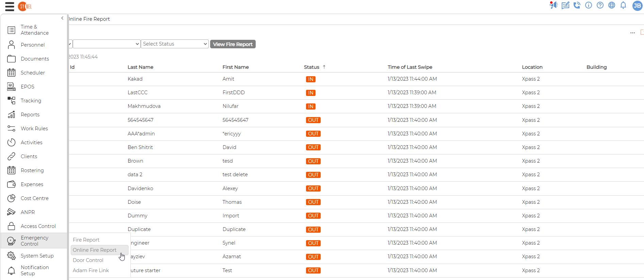This screenshot has width=644, height=280.
Task: Click the View Fire Report button
Action: pos(233,44)
